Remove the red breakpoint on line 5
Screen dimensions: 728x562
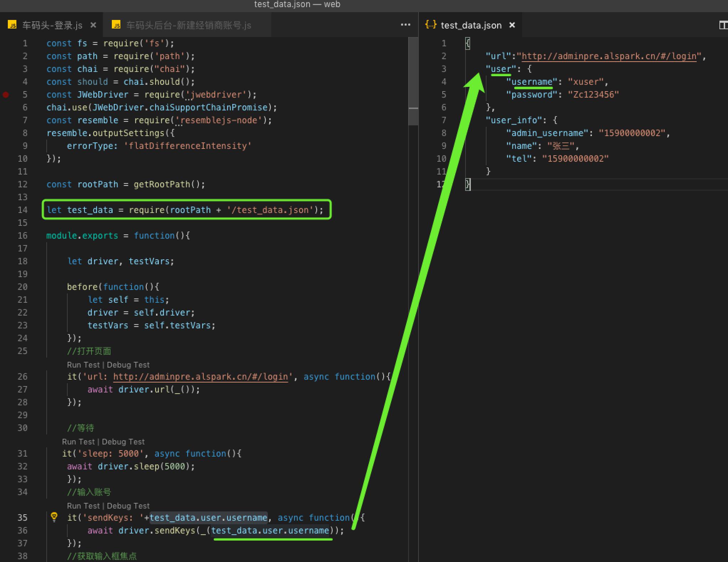[x=6, y=94]
